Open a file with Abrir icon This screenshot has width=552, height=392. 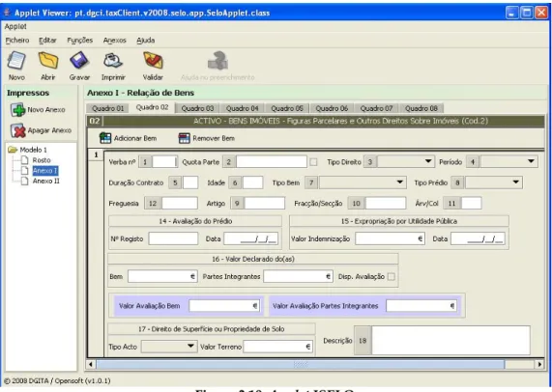(48, 61)
